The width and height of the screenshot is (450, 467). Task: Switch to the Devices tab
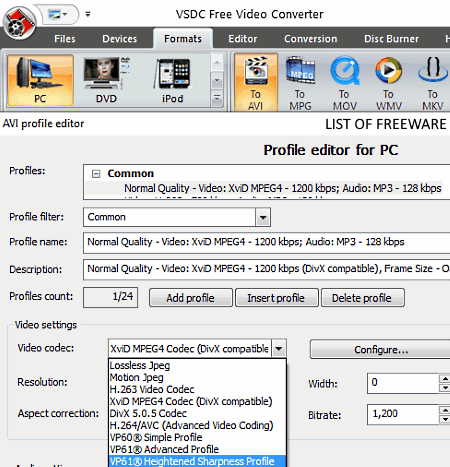(119, 39)
